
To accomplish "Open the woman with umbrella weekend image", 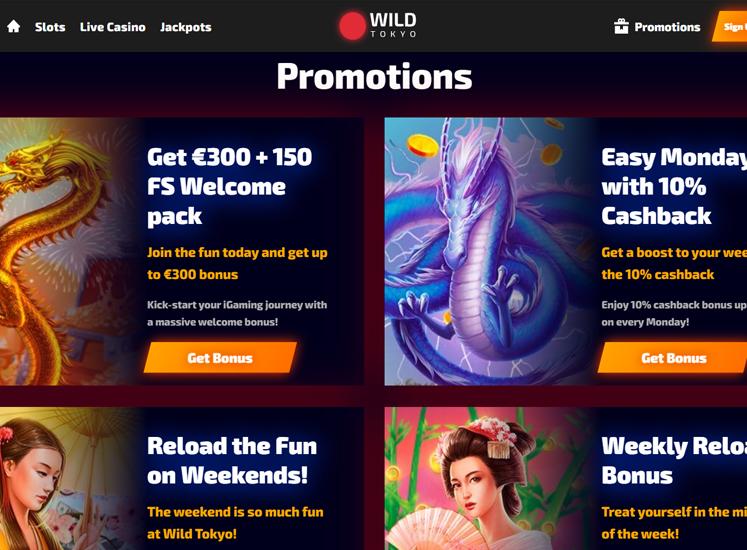I will click(x=67, y=479).
